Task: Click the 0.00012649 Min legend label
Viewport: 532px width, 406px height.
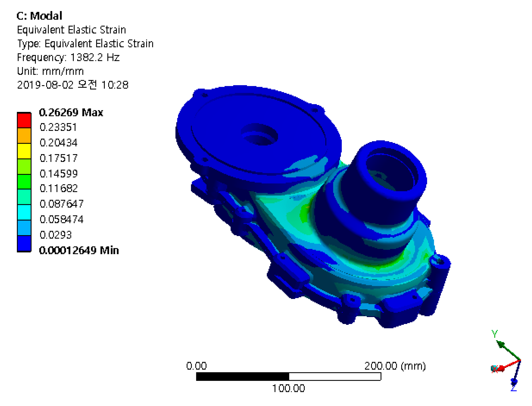Action: coord(79,251)
